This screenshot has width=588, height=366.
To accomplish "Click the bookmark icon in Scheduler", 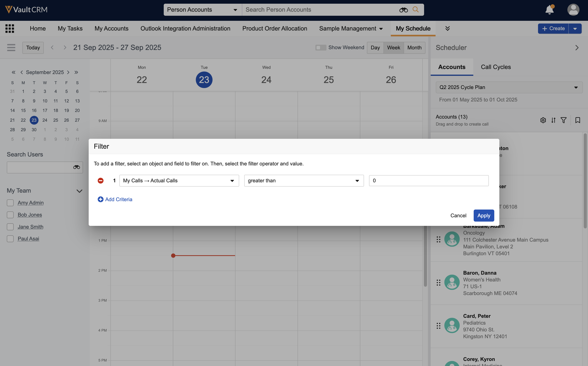I will click(577, 120).
